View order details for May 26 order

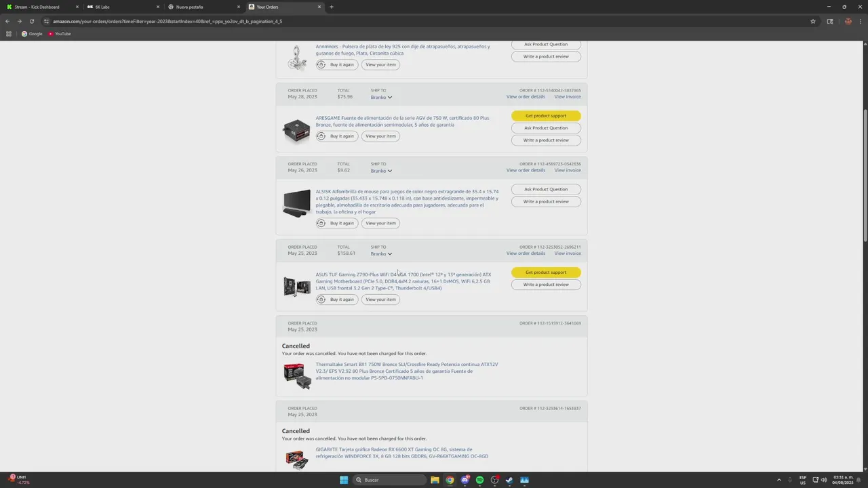click(526, 170)
